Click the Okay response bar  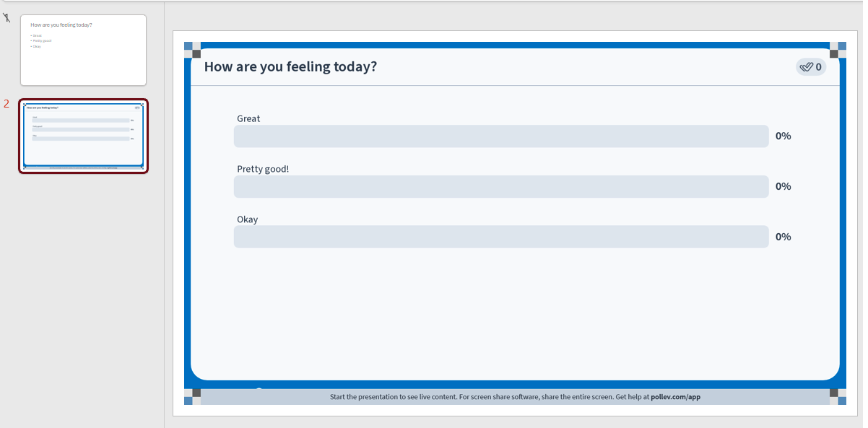pos(501,237)
